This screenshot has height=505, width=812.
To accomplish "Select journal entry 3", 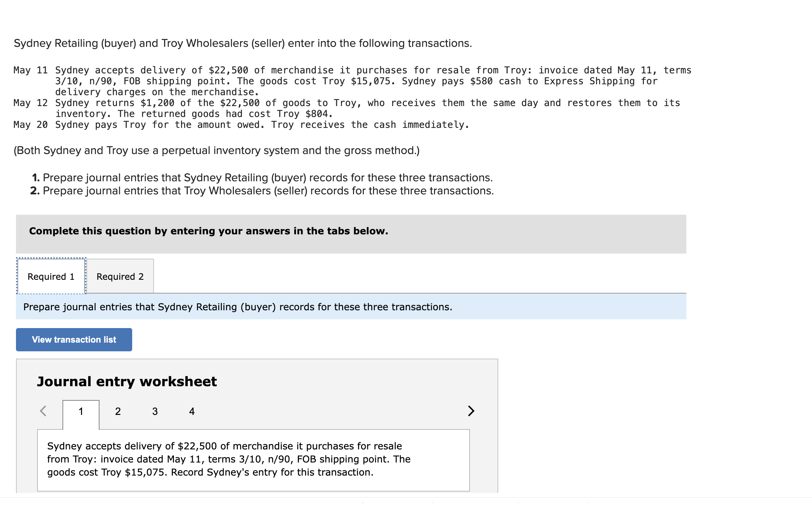I will coord(155,411).
